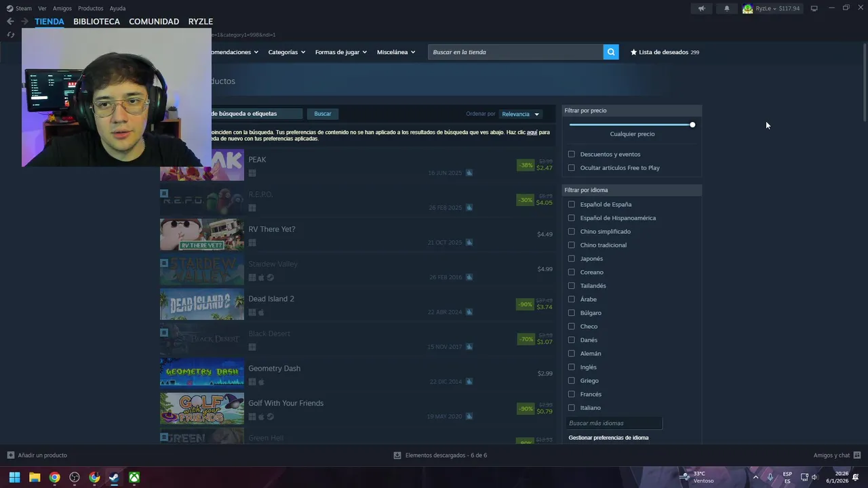Open Google Chrome from taskbar
The height and width of the screenshot is (488, 868).
point(54,477)
